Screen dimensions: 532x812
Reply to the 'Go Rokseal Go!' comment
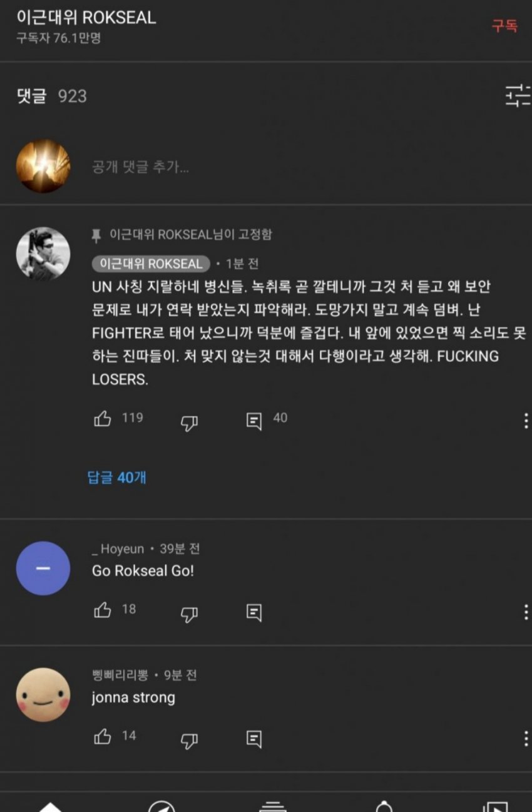click(x=253, y=612)
